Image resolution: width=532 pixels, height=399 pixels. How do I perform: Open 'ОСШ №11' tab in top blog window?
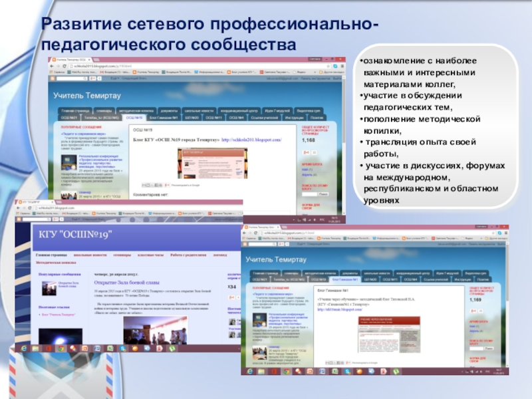click(213, 118)
